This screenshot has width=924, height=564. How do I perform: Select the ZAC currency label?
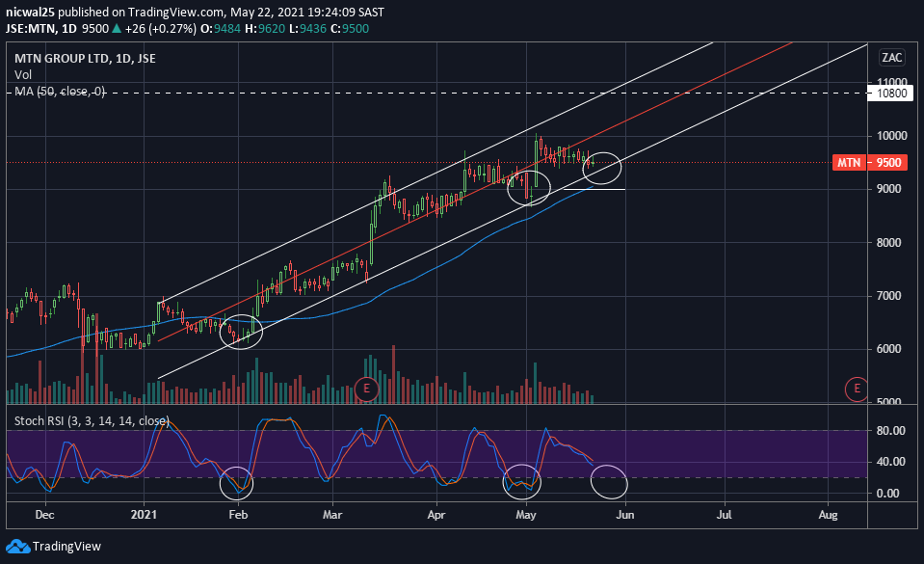point(891,57)
